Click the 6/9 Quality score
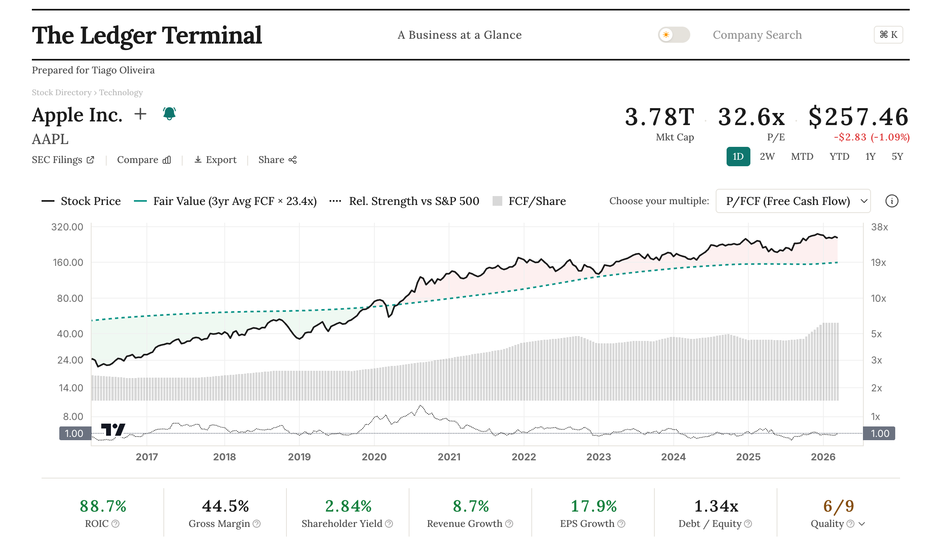This screenshot has width=940, height=560. 839,506
